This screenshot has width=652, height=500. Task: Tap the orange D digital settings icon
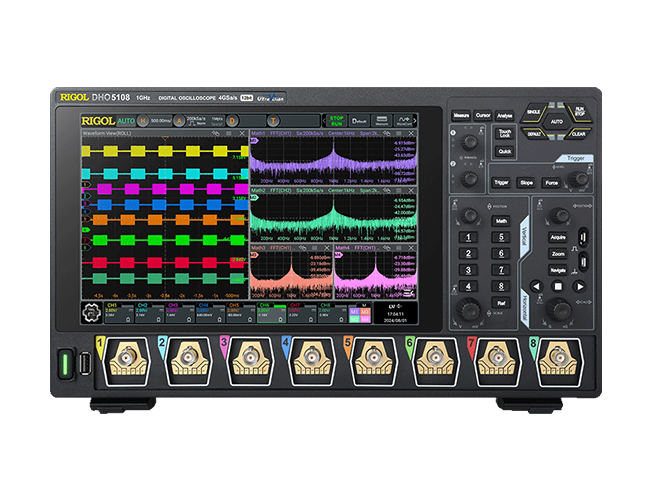(232, 121)
